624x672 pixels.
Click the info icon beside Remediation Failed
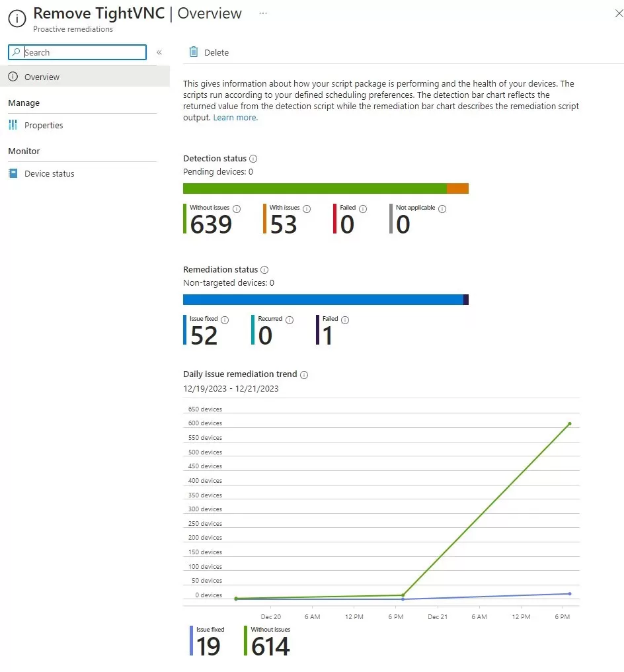(x=345, y=319)
